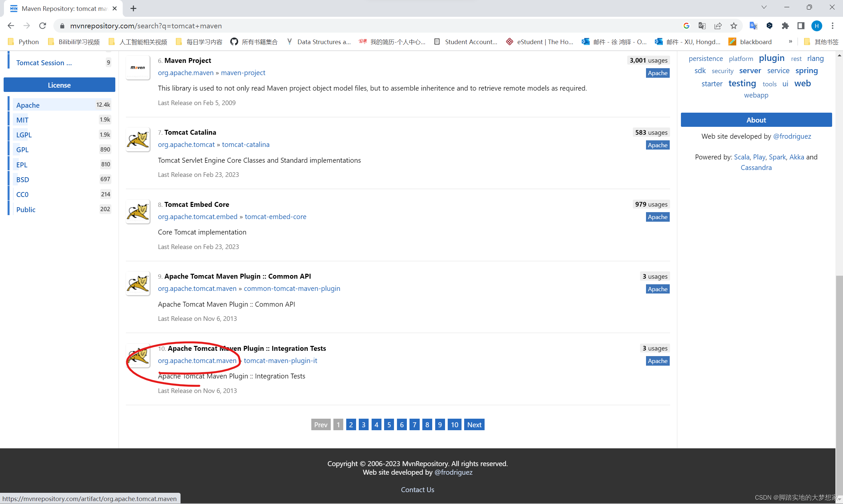The image size is (843, 504).
Task: Open the tomcat-catalina artifact link
Action: point(245,145)
